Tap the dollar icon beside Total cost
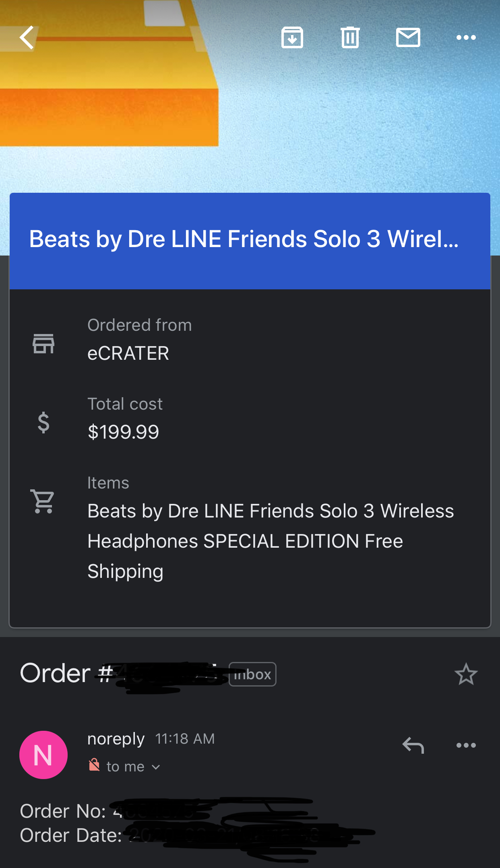This screenshot has height=868, width=500. pos(43,423)
